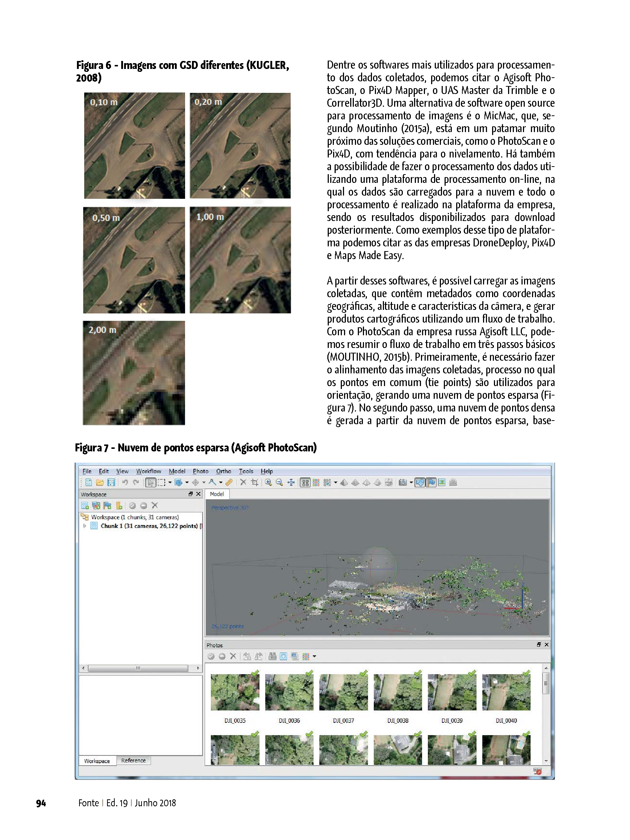Select Workspace (1 chunks, 31 cameras) root
The width and height of the screenshot is (630, 840).
[x=135, y=517]
